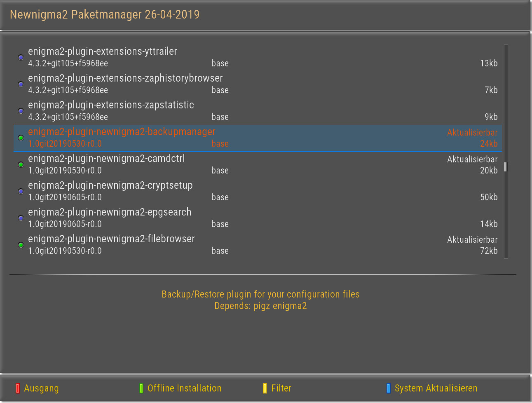Screen dimensions: 532x403
Task: Click green status dot beside backupmanager package
Action: [x=21, y=138]
